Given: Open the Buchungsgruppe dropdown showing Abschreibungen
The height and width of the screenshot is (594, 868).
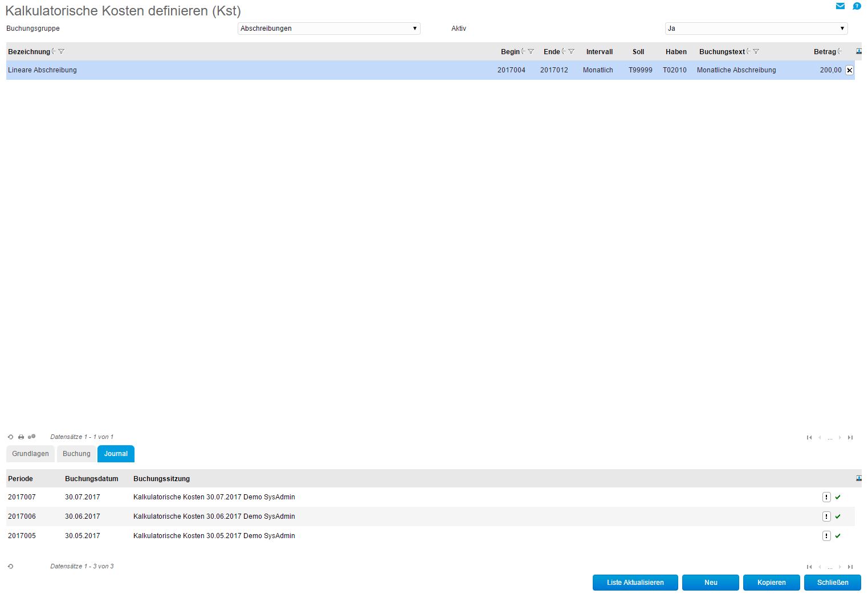Looking at the screenshot, I should click(x=329, y=29).
